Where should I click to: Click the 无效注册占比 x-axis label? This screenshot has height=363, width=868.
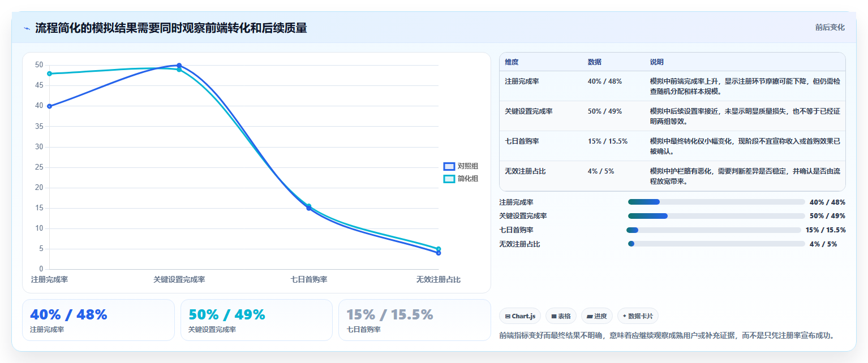pos(439,279)
